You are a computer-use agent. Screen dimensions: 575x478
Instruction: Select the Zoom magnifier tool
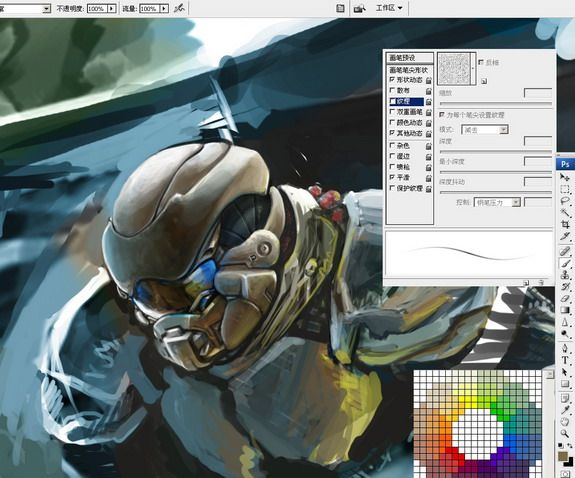click(x=565, y=434)
